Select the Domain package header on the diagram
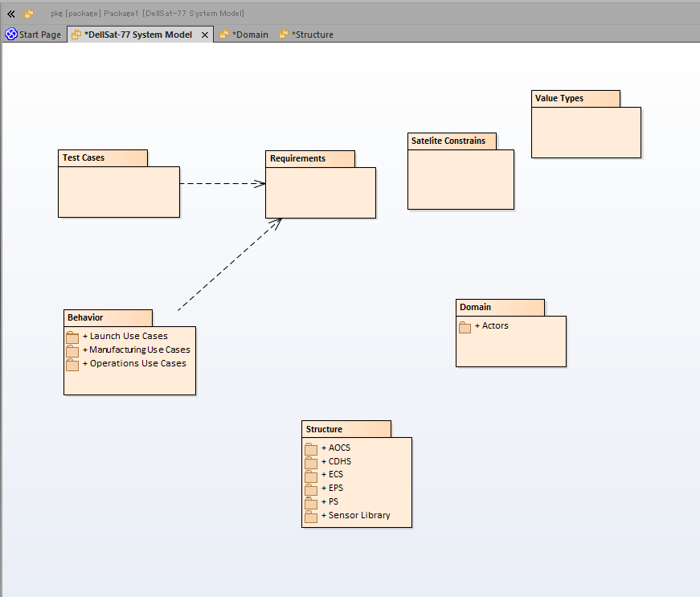 (500, 308)
